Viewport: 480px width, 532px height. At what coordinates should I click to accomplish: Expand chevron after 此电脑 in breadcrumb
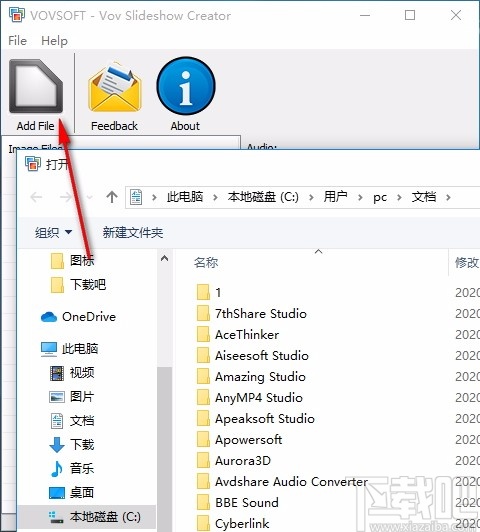pos(215,197)
